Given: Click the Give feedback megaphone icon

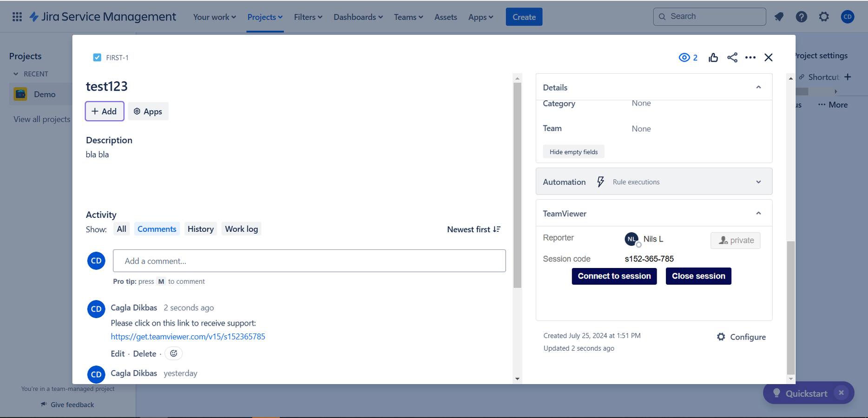Looking at the screenshot, I should 44,405.
